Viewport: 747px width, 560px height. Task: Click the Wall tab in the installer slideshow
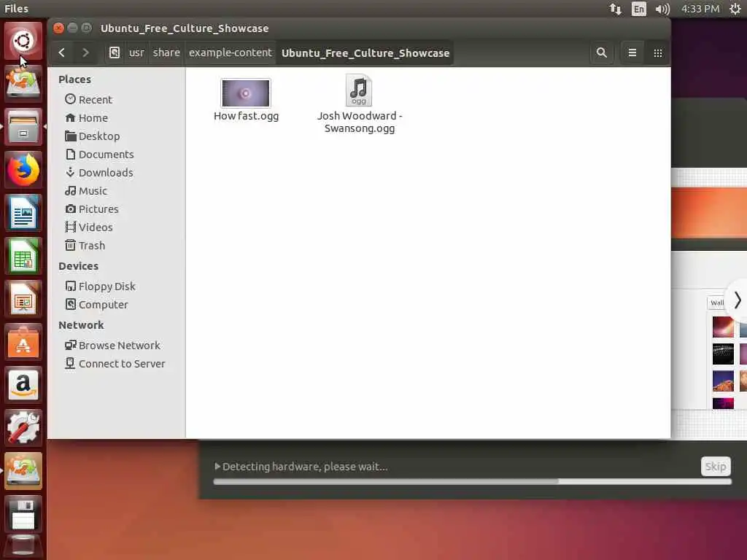coord(716,303)
